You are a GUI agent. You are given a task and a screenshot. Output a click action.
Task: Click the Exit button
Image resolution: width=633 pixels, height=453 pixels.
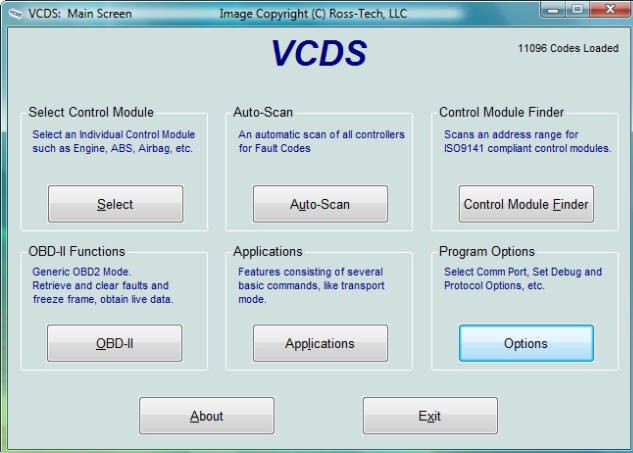[430, 416]
